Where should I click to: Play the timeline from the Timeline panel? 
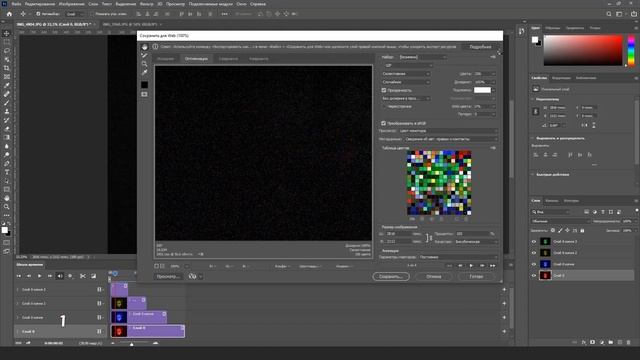tap(39, 276)
